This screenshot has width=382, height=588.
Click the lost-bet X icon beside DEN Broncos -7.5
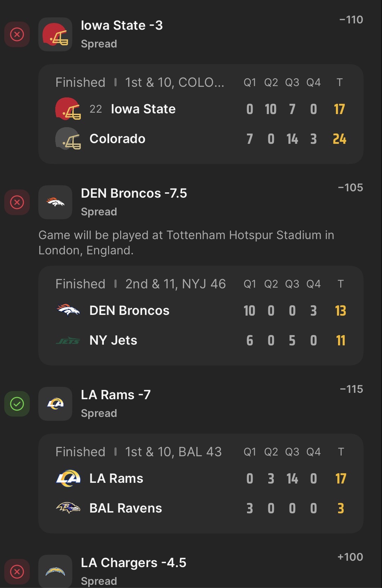tap(17, 202)
